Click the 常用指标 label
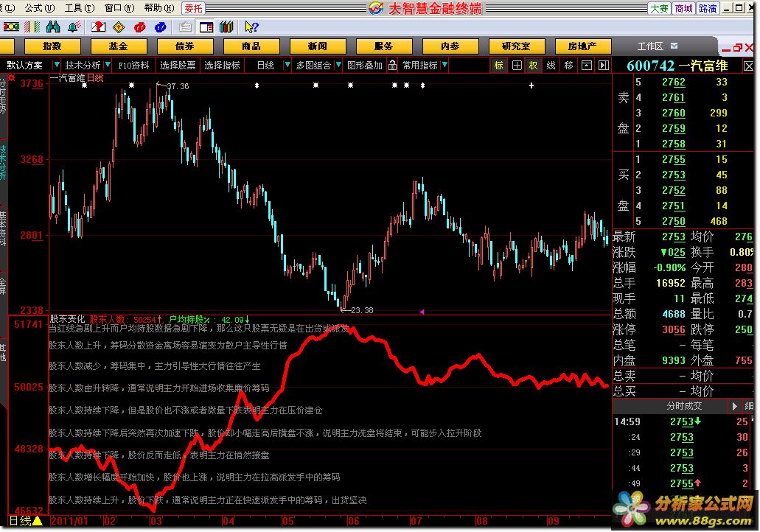The image size is (760, 532). pos(419,65)
